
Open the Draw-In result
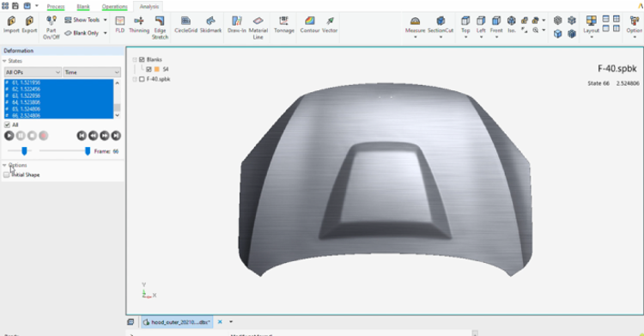[237, 25]
